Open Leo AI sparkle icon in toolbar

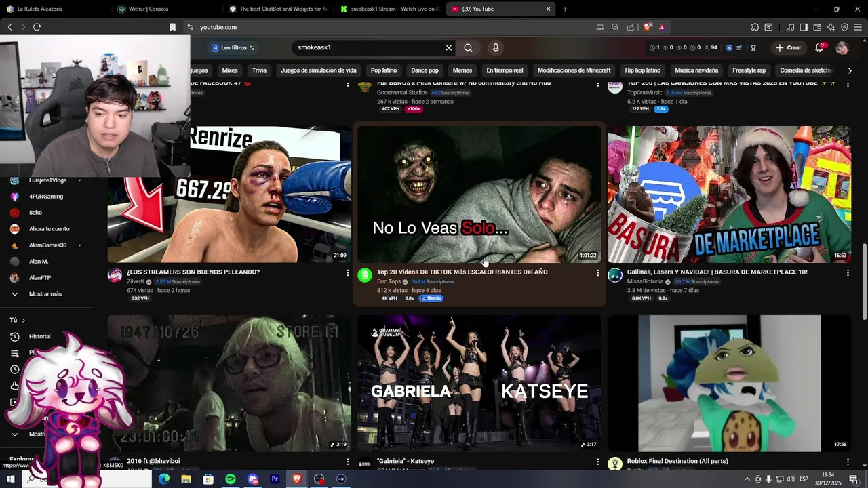tap(831, 27)
